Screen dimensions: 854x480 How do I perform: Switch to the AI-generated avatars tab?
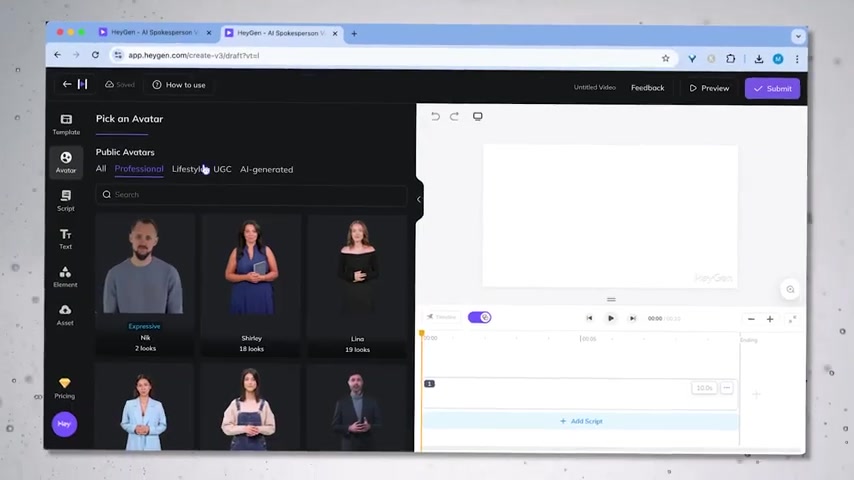click(266, 169)
